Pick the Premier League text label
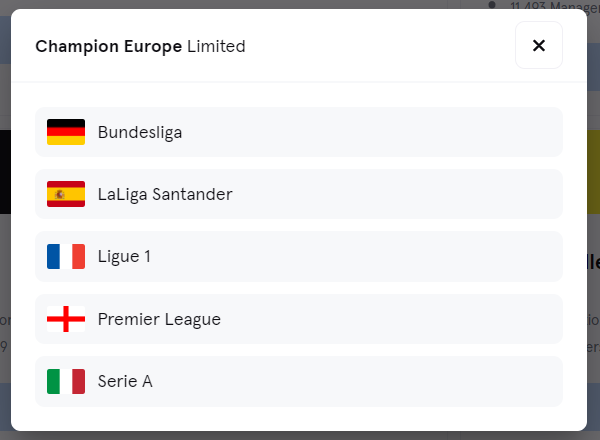600x440 pixels. click(159, 319)
